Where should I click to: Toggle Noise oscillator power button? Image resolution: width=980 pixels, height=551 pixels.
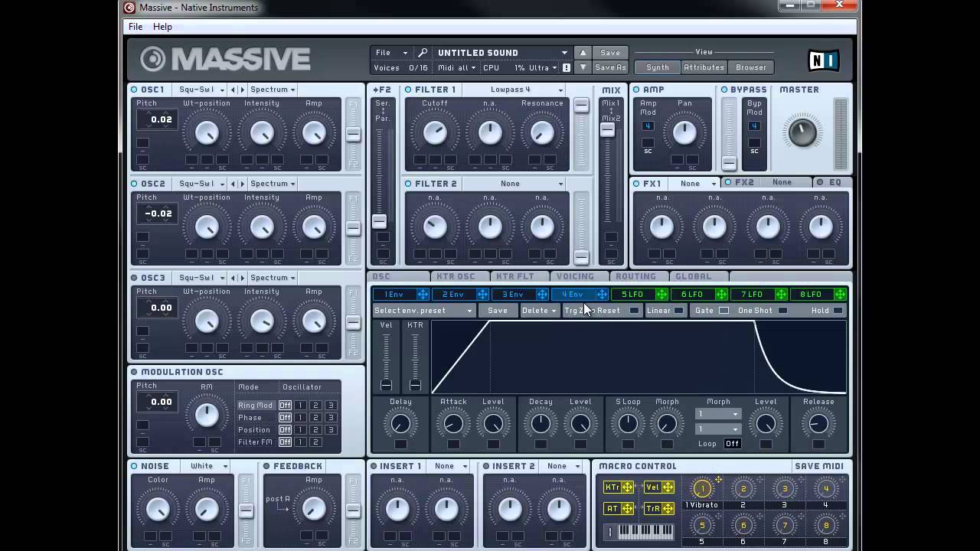[x=134, y=466]
